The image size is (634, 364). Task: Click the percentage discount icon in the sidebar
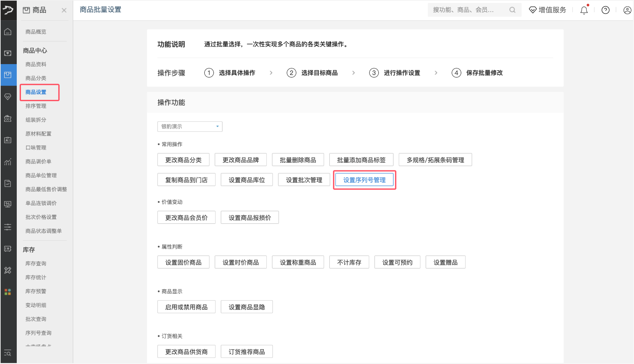tap(8, 119)
